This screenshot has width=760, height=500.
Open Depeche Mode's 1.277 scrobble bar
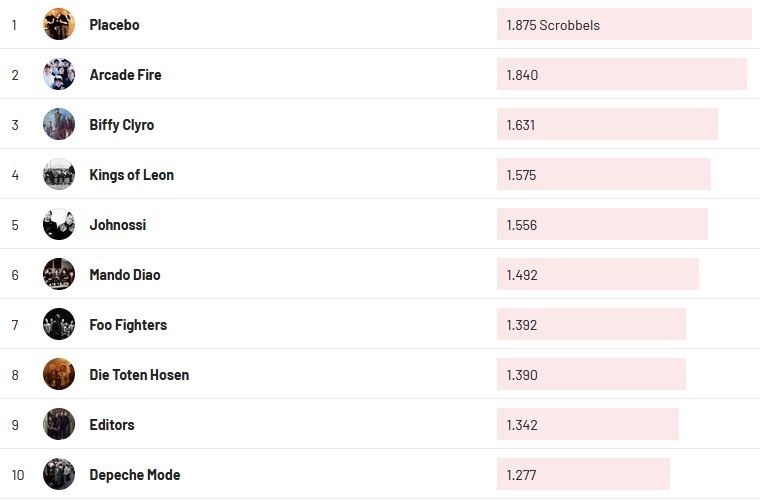(583, 475)
